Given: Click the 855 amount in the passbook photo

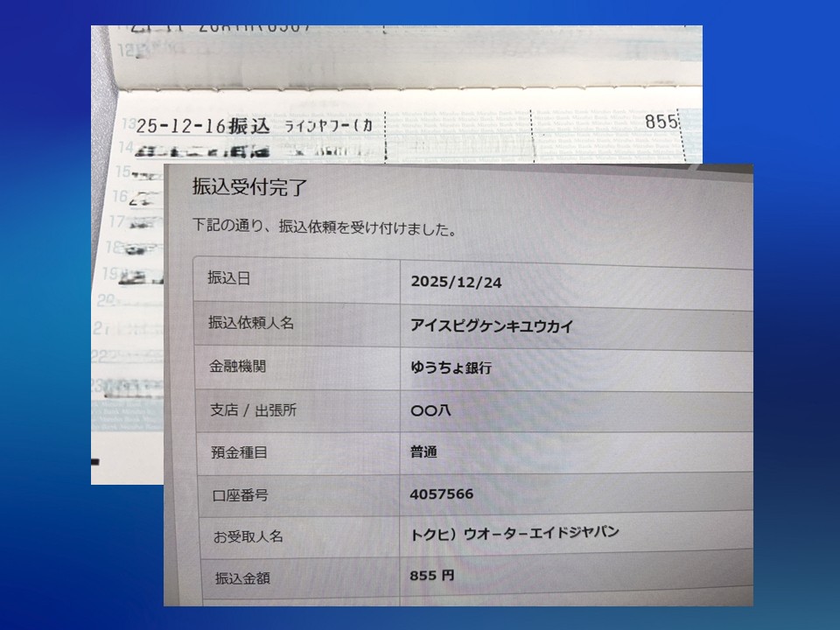Looking at the screenshot, I should pos(661,122).
